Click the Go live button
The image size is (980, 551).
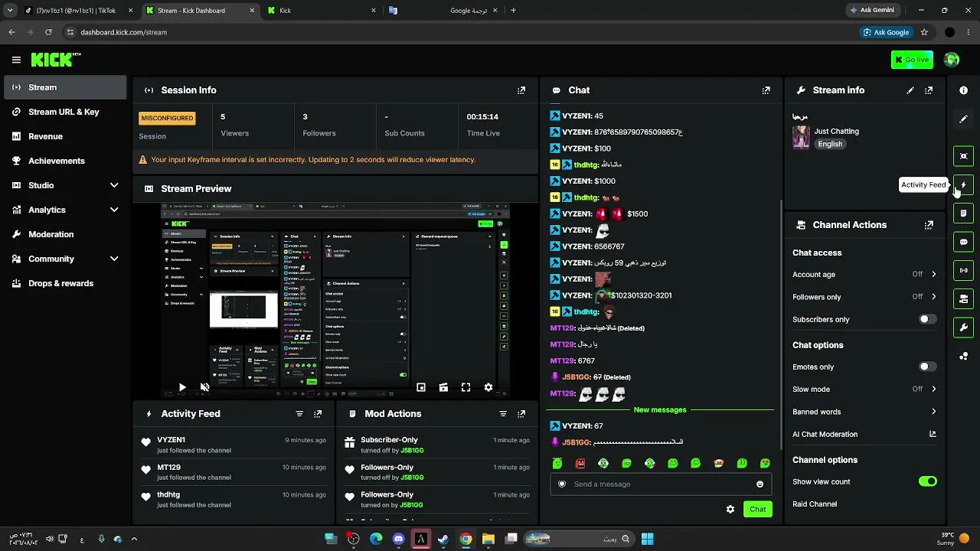(912, 60)
